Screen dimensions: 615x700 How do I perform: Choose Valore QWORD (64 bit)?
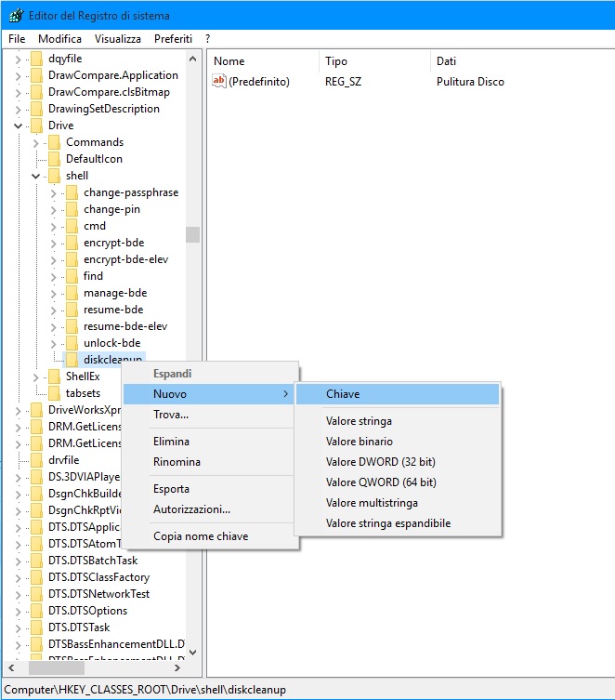click(398, 482)
